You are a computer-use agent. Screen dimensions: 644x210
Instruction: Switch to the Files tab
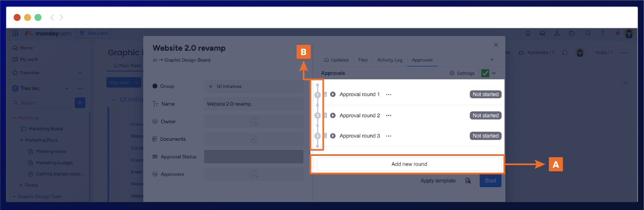click(x=363, y=60)
